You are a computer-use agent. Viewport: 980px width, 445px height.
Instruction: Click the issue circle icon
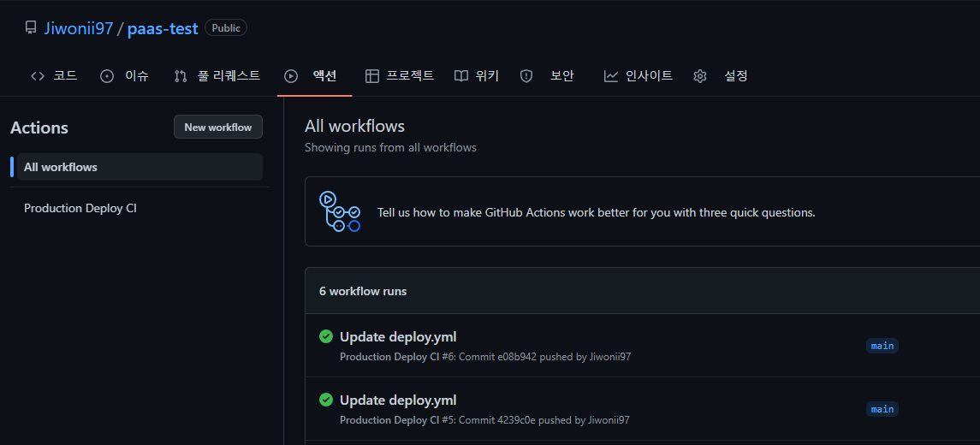108,76
